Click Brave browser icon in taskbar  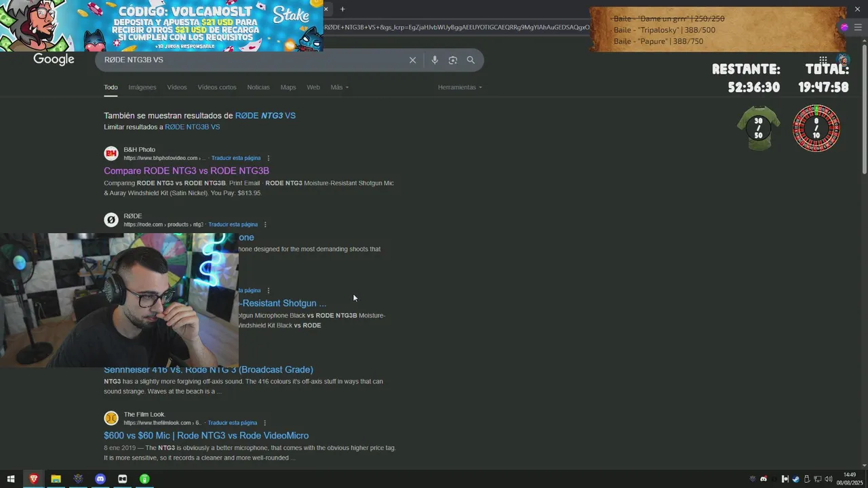[x=33, y=479]
